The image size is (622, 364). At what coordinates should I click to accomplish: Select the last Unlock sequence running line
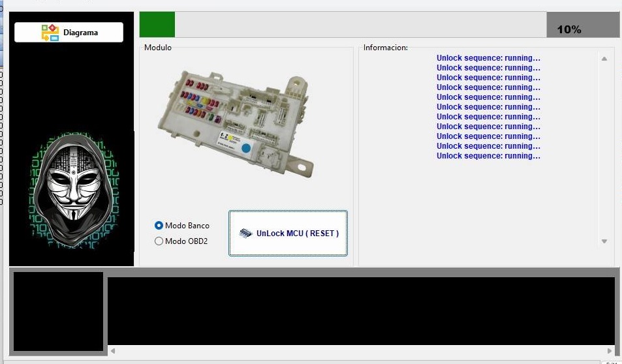tap(488, 156)
